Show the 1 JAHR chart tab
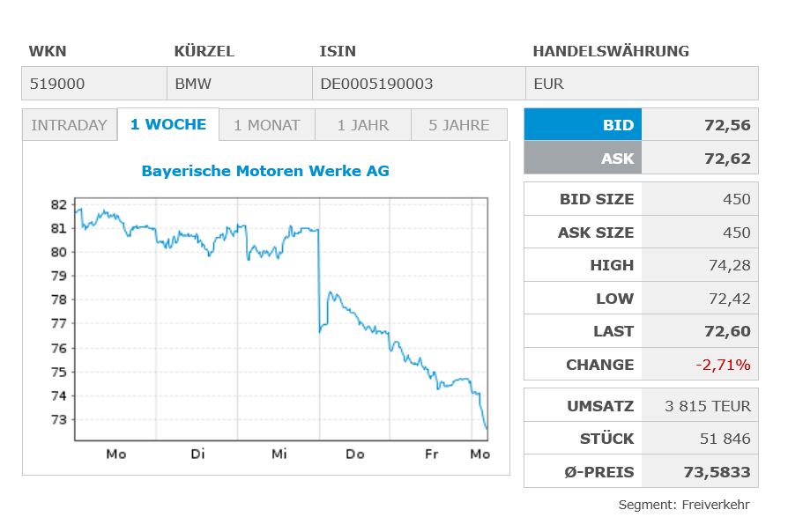Viewport: 788px width, 532px height. 363,125
